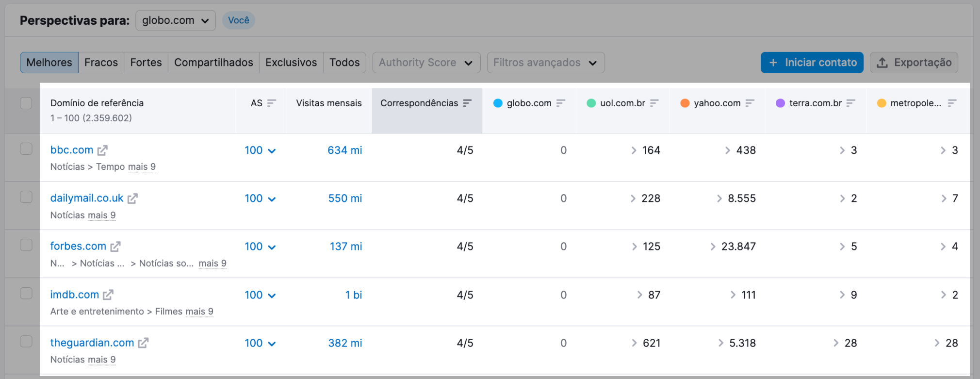Click the export upload icon

click(882, 63)
